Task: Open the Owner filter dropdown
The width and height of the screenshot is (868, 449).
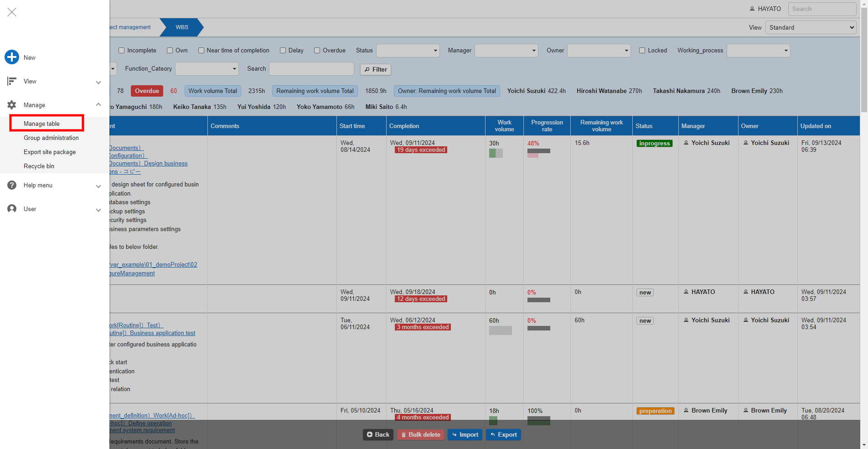Action: tap(599, 51)
